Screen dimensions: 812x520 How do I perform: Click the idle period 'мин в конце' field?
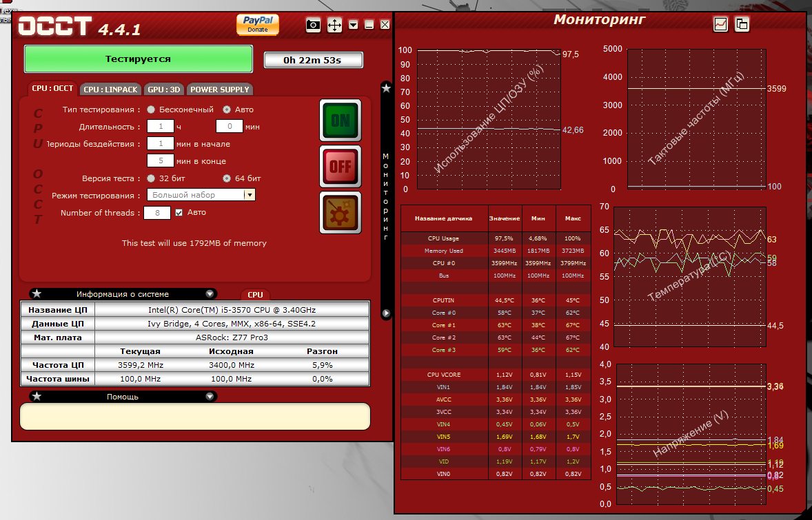point(161,161)
